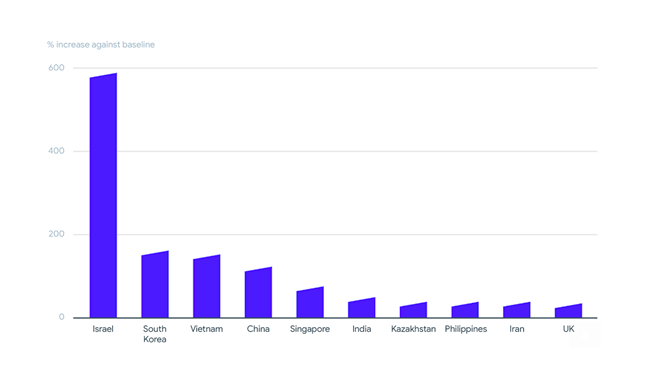Select the China bar
The width and height of the screenshot is (645, 375).
(258, 293)
